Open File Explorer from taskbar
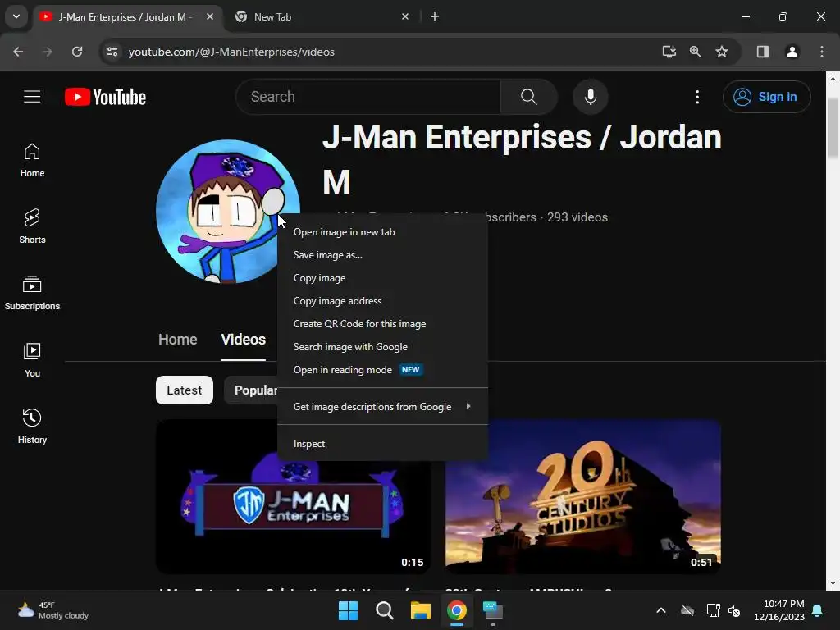Screen dimensions: 840x630 click(421, 610)
